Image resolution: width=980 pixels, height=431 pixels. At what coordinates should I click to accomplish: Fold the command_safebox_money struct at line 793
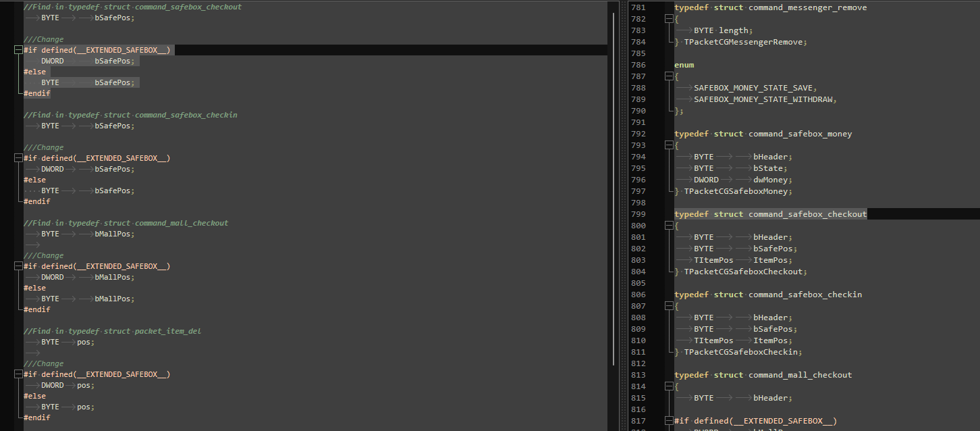click(669, 145)
